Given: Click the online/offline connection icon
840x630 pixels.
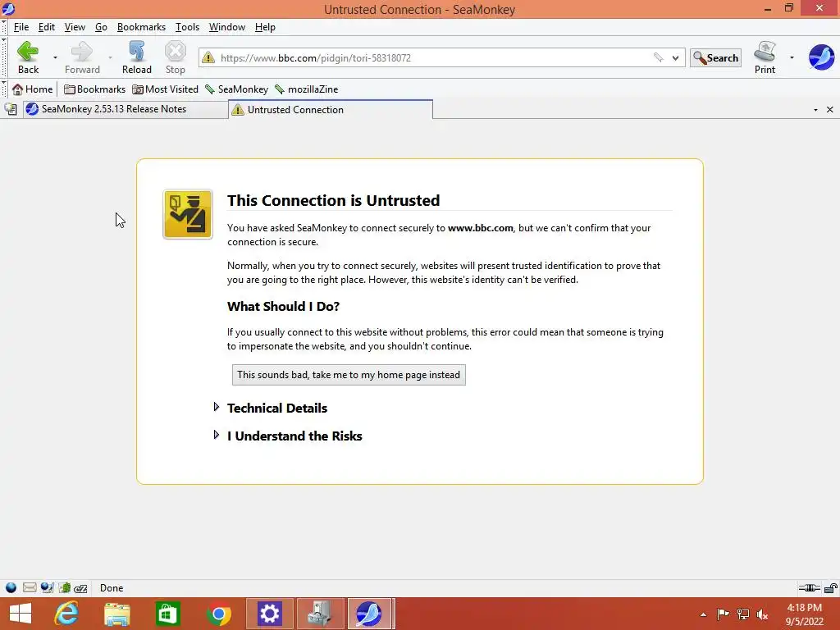Looking at the screenshot, I should click(x=809, y=588).
